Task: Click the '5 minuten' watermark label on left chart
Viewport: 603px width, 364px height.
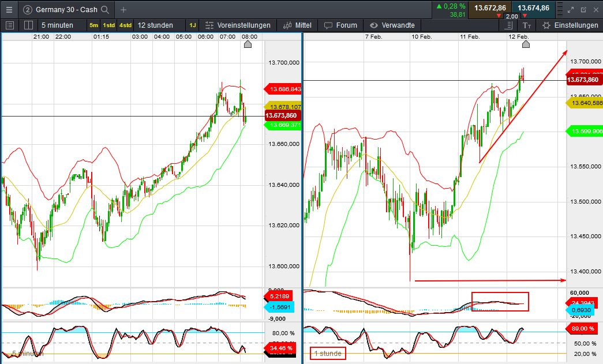Action: (27, 353)
